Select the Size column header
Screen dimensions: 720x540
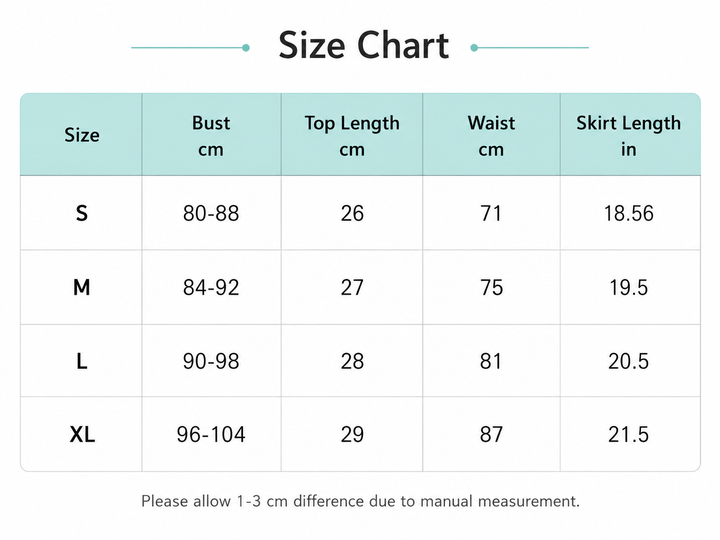(x=82, y=135)
